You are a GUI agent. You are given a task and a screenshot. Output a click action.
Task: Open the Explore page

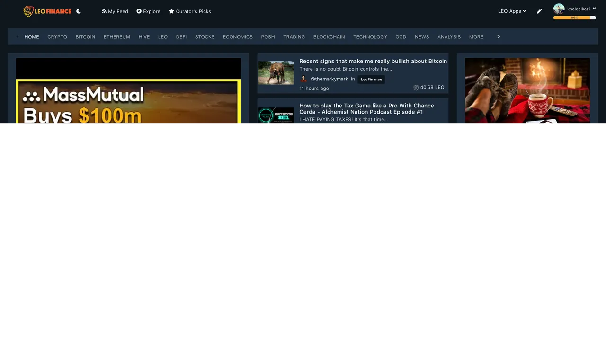point(148,11)
